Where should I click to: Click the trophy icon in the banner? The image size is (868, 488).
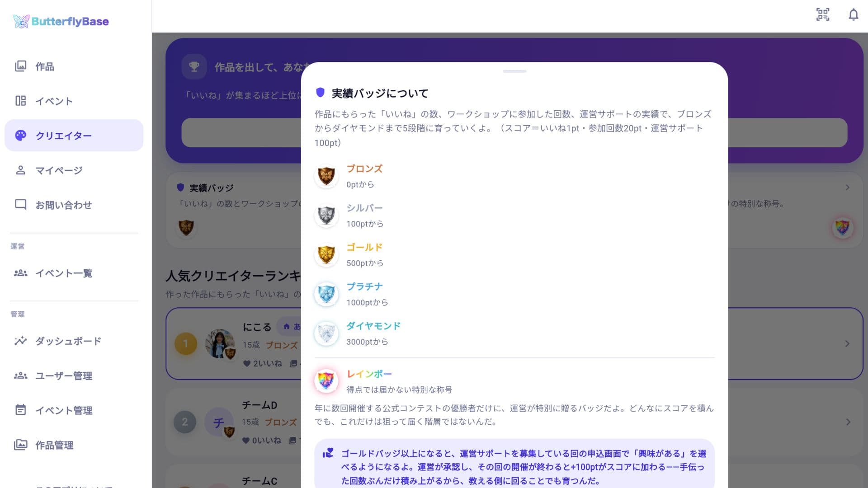194,67
